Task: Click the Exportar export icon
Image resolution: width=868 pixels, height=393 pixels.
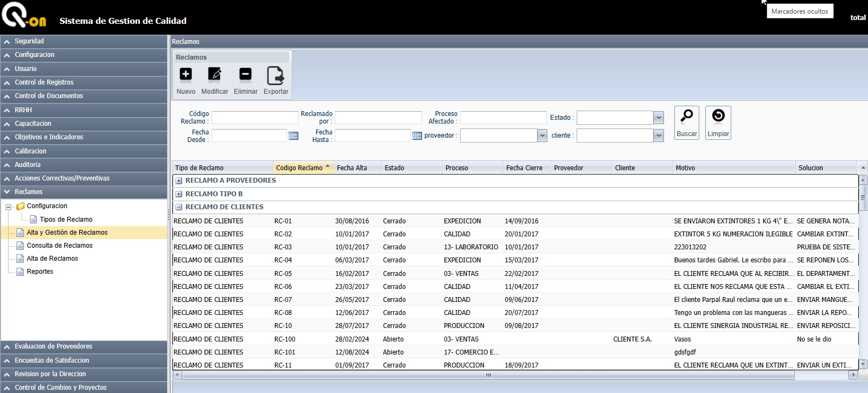Action: (x=275, y=76)
